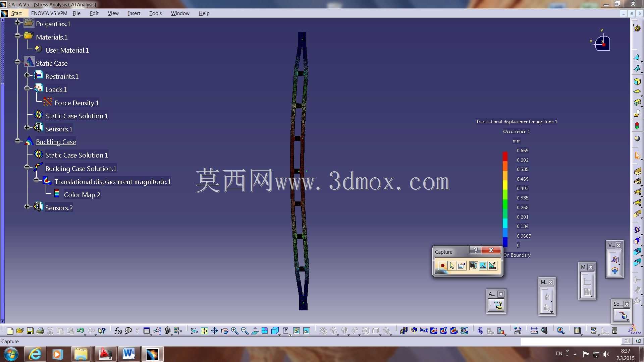Click the Normal View icon
Viewport: 644px width, 362px height.
pyautogui.click(x=255, y=331)
